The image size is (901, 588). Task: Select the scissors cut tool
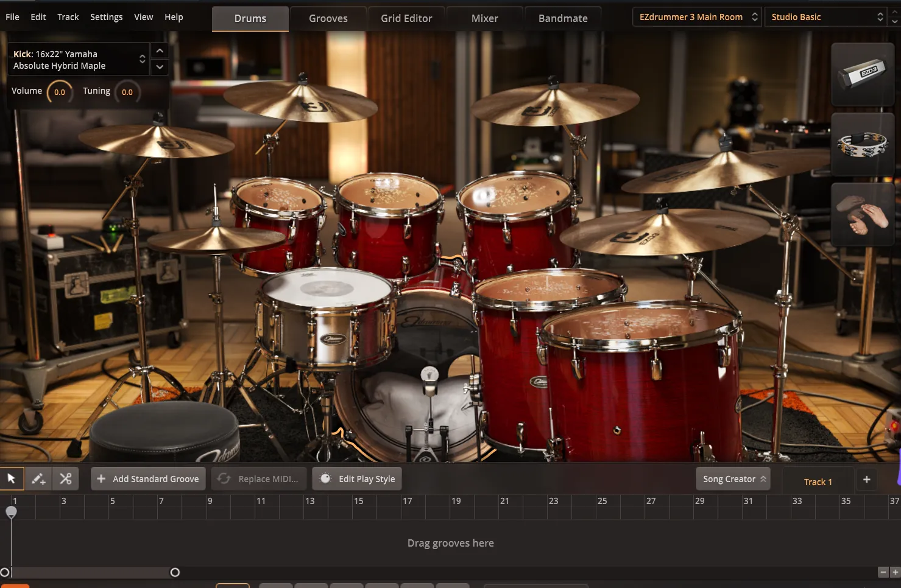(65, 478)
